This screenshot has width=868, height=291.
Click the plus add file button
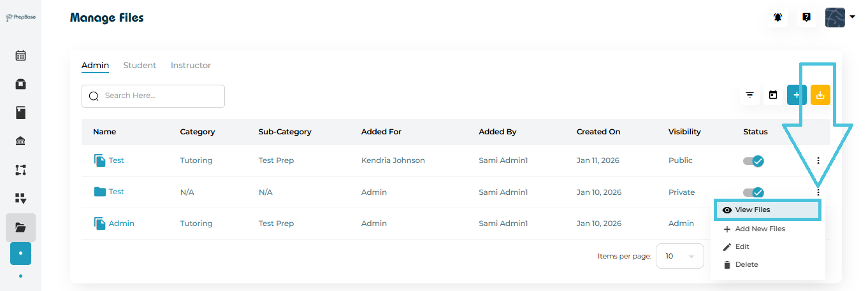click(x=796, y=96)
